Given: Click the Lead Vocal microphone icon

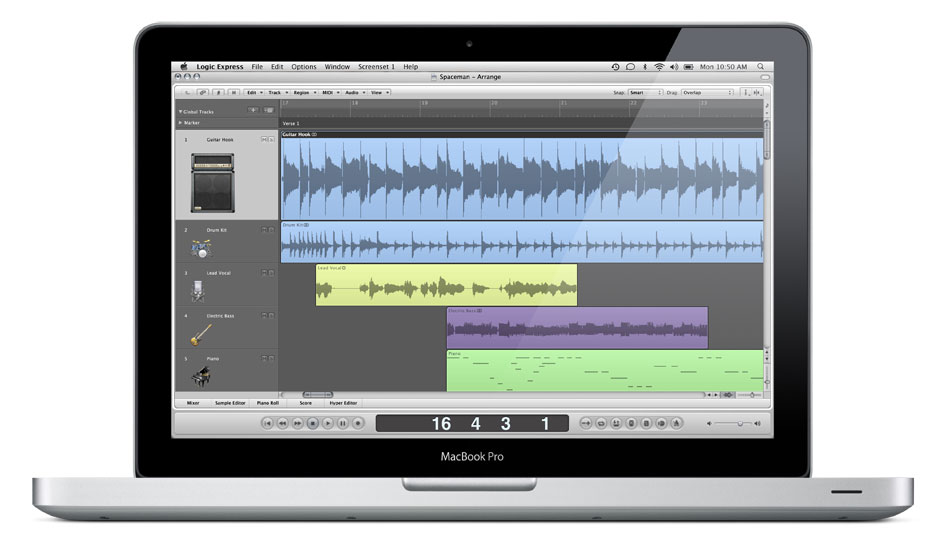Looking at the screenshot, I should (x=198, y=291).
